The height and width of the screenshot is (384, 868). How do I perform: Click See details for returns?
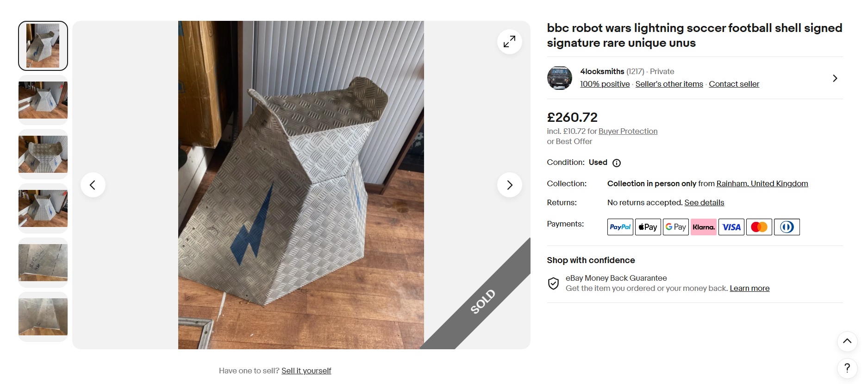[704, 202]
